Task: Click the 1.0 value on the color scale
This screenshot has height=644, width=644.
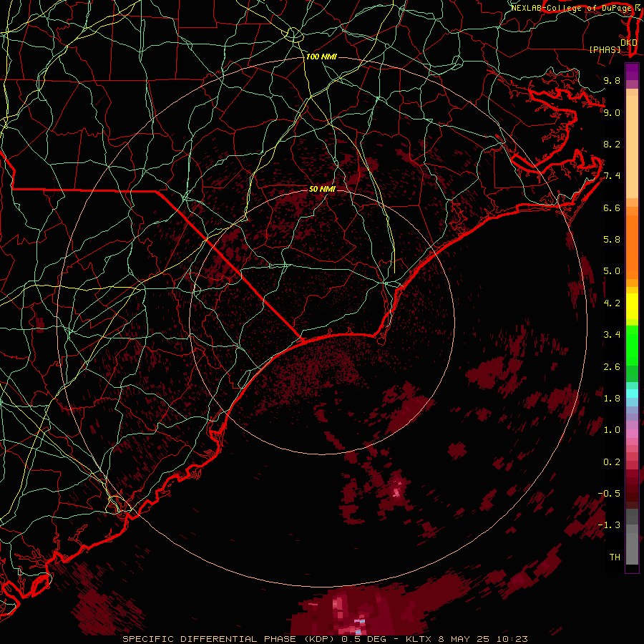Action: pos(612,430)
